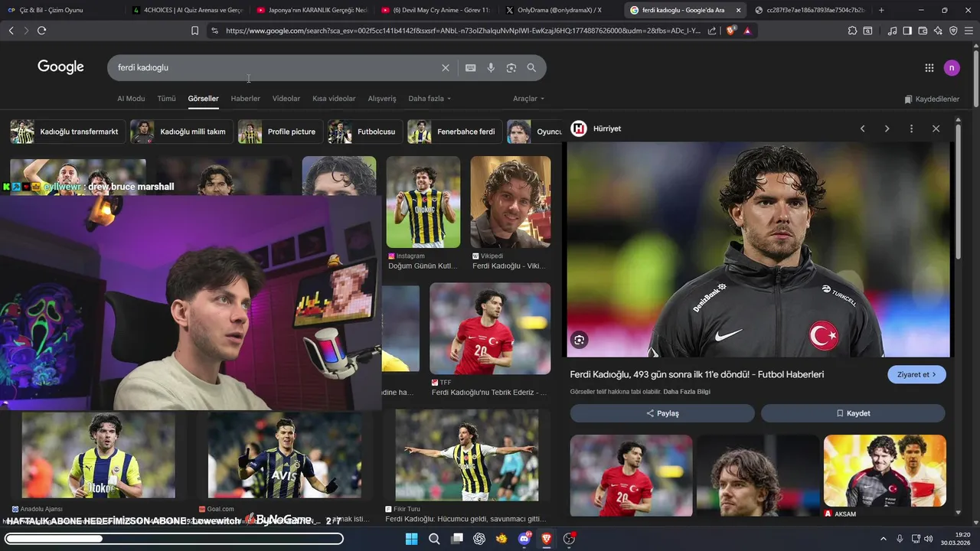The image size is (980, 551).
Task: Open Discord from the taskbar
Action: click(524, 539)
